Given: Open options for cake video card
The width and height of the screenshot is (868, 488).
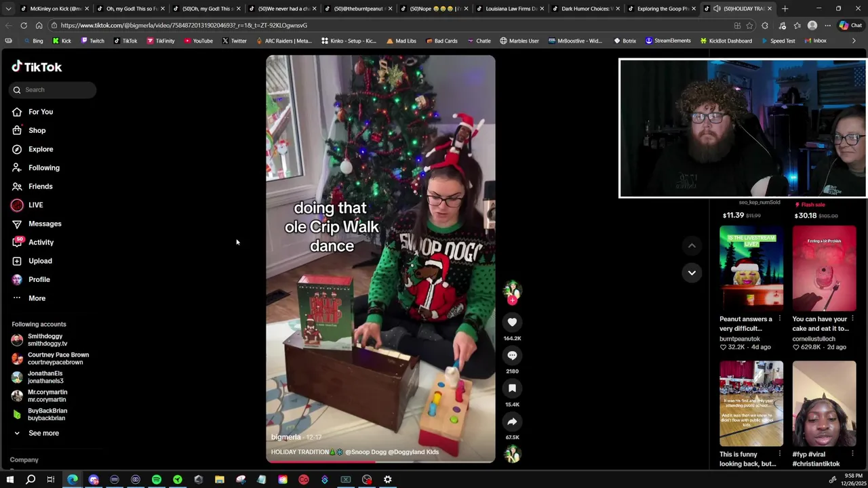Looking at the screenshot, I should (852, 319).
